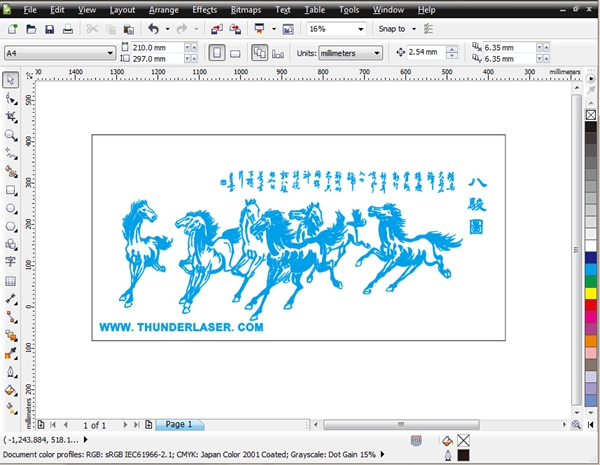Open the Layout menu
The image size is (600, 465).
coord(122,10)
